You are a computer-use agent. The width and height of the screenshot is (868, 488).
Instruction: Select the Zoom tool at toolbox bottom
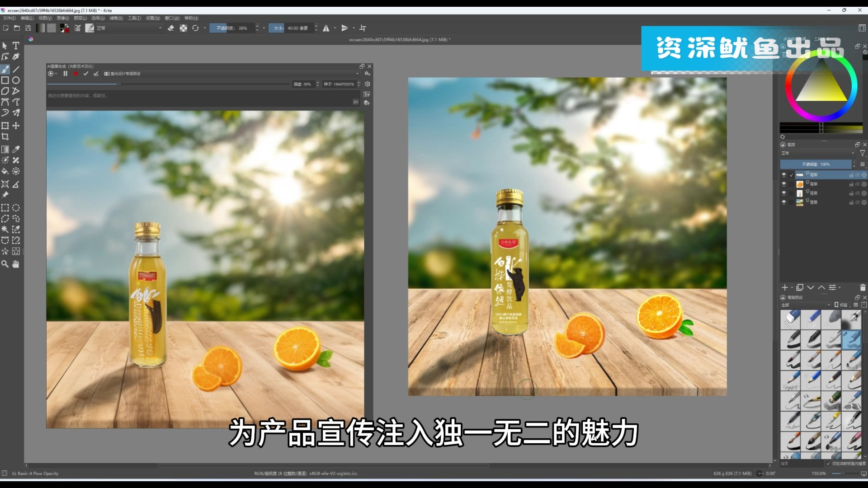click(x=5, y=264)
